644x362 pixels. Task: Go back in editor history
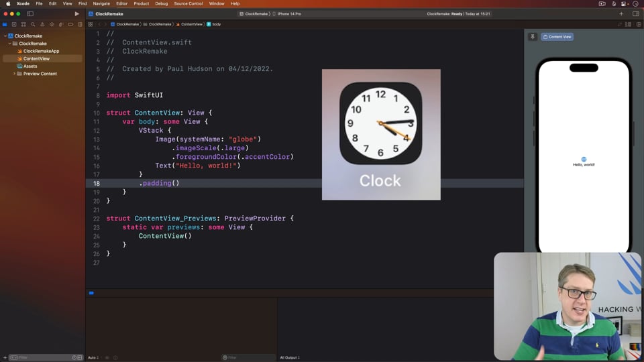[x=99, y=24]
